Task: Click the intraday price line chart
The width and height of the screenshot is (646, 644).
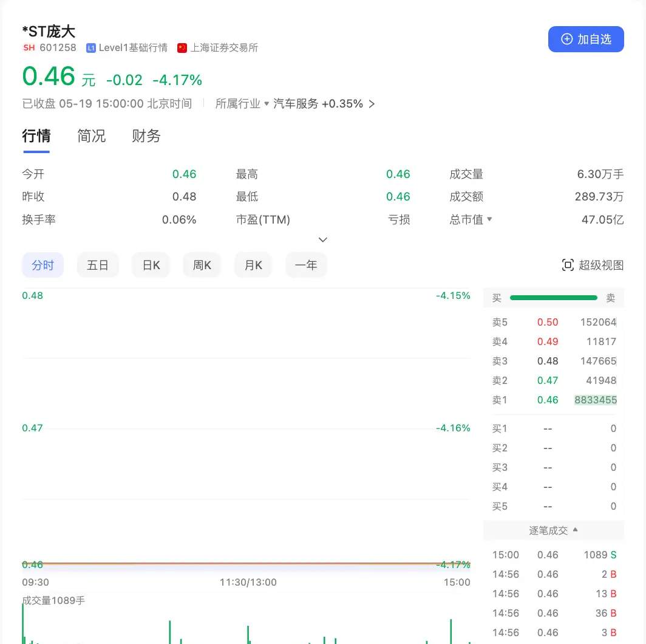Action: pyautogui.click(x=246, y=429)
